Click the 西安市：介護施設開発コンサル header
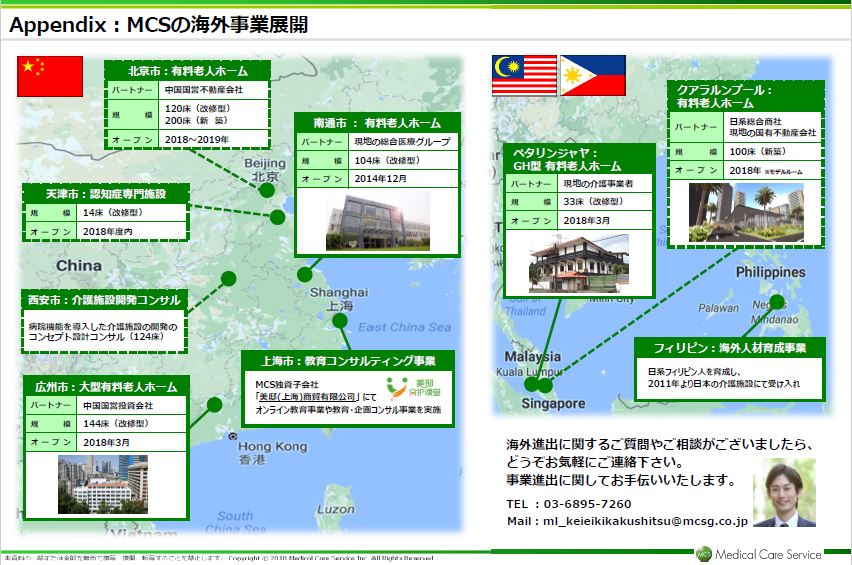 [x=104, y=300]
